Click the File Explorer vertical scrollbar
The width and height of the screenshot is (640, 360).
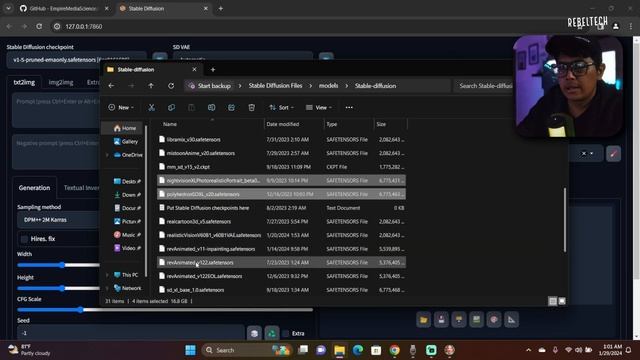click(x=565, y=220)
